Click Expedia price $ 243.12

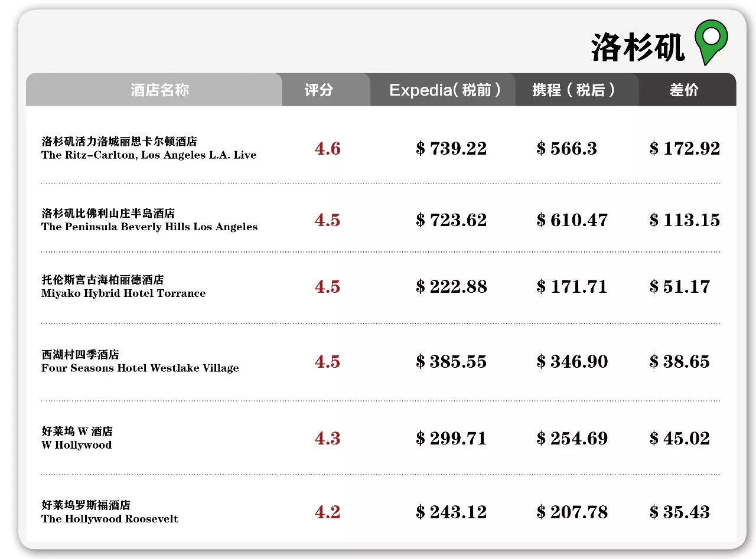pyautogui.click(x=451, y=512)
